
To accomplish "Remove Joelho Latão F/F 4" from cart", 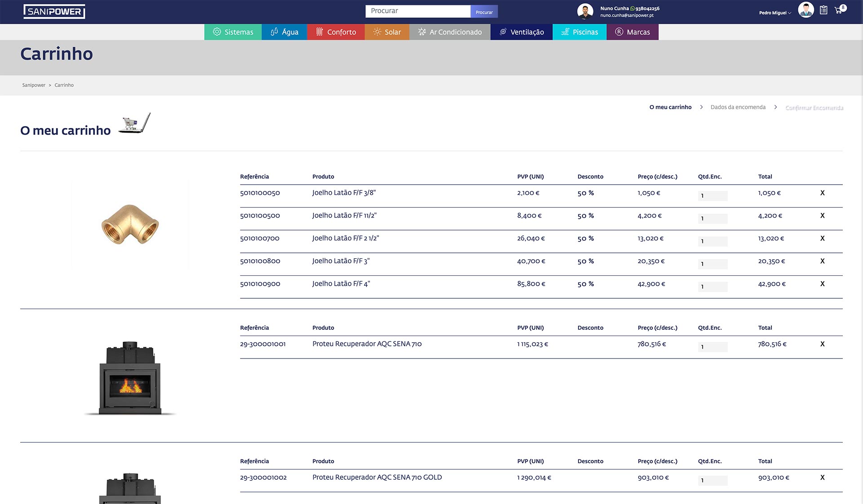I will point(823,284).
